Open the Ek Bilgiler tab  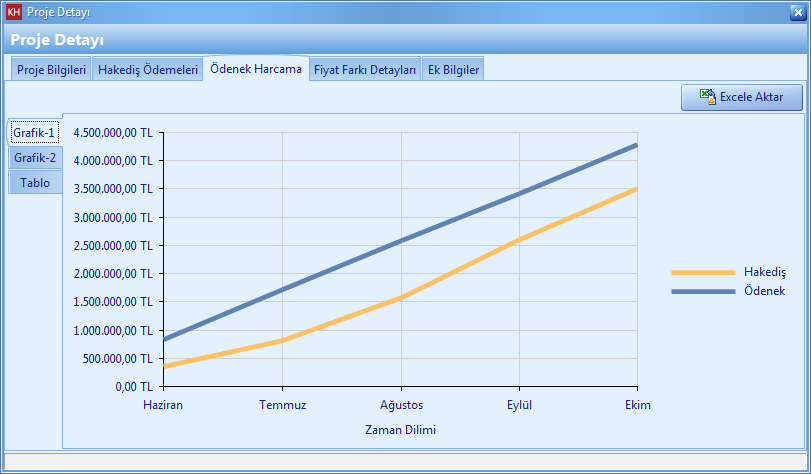pyautogui.click(x=453, y=70)
